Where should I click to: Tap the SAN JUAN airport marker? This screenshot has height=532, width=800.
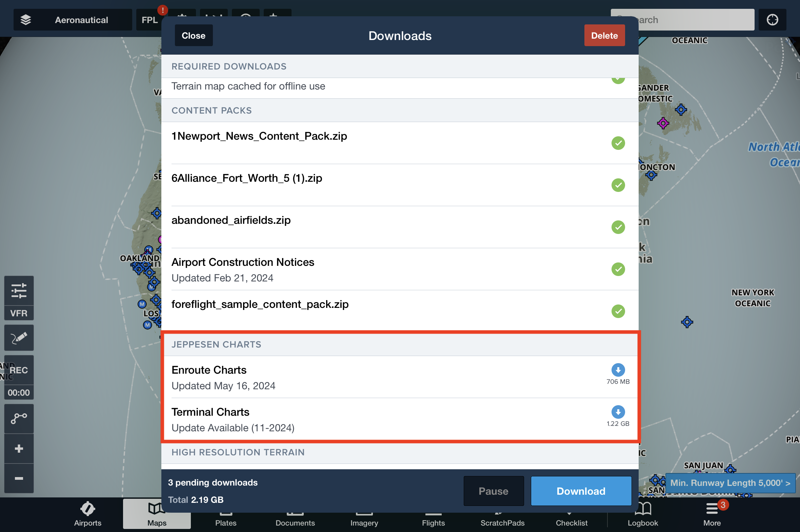point(730,470)
